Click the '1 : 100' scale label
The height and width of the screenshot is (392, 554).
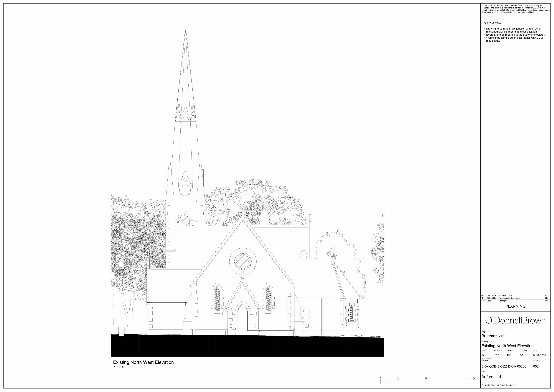click(119, 367)
